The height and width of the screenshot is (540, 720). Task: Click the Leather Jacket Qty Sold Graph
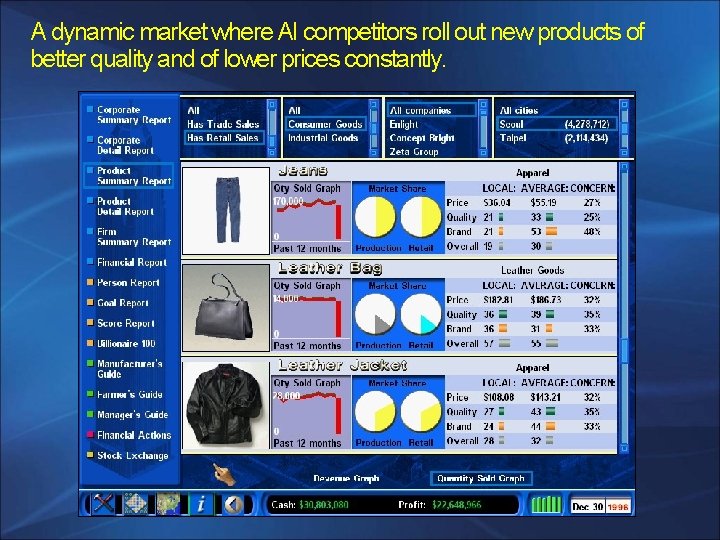(x=311, y=412)
